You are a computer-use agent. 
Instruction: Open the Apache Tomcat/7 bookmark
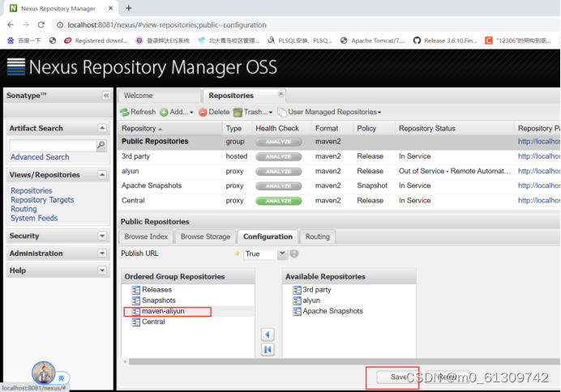[373, 40]
